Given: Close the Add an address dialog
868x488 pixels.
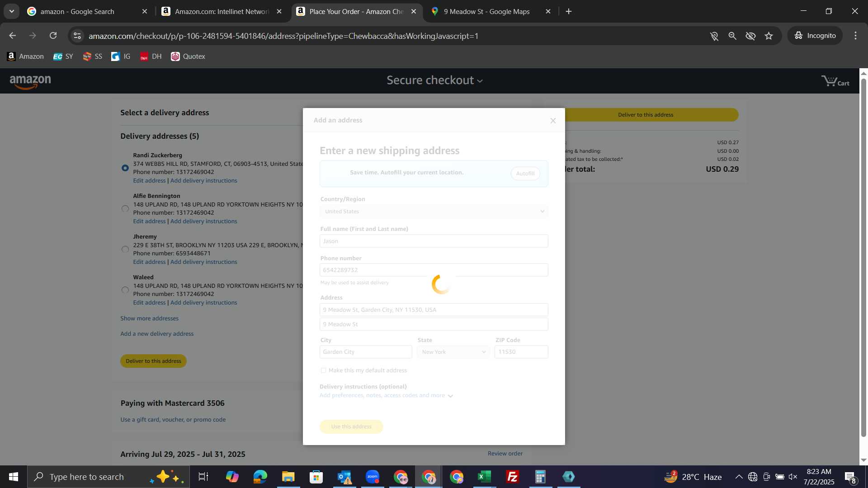Looking at the screenshot, I should [553, 121].
